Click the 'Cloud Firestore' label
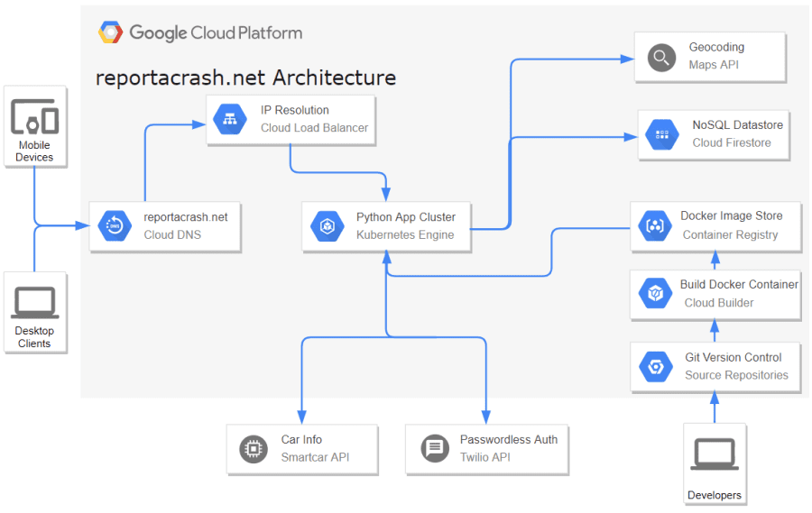 pos(732,142)
